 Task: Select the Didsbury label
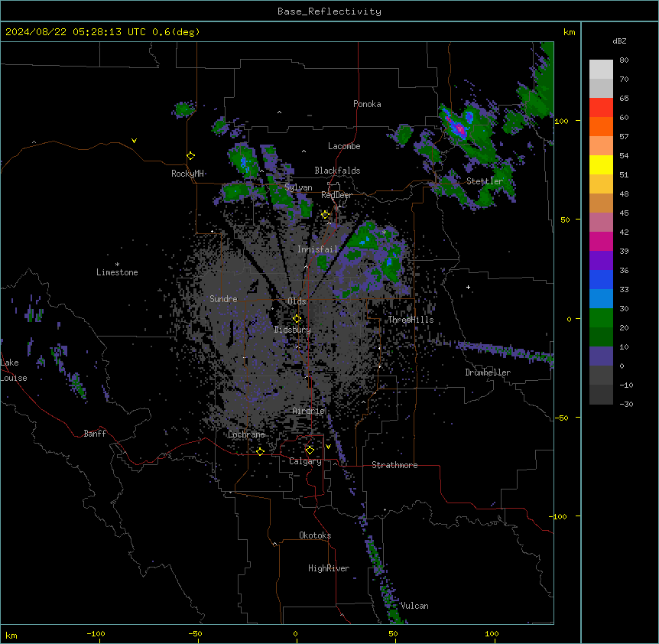coord(293,330)
